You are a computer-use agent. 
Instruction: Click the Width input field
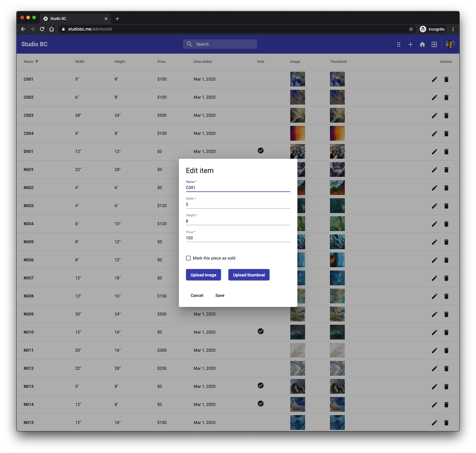238,204
